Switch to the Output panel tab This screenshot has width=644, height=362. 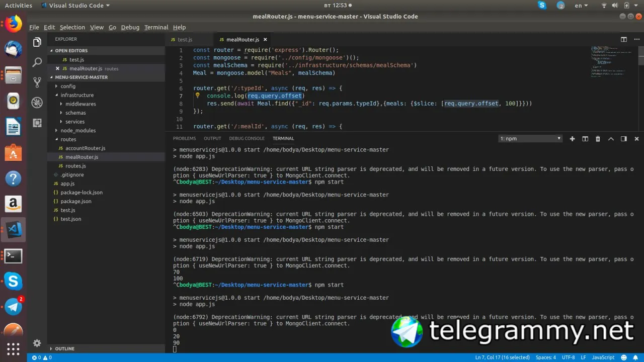click(212, 139)
